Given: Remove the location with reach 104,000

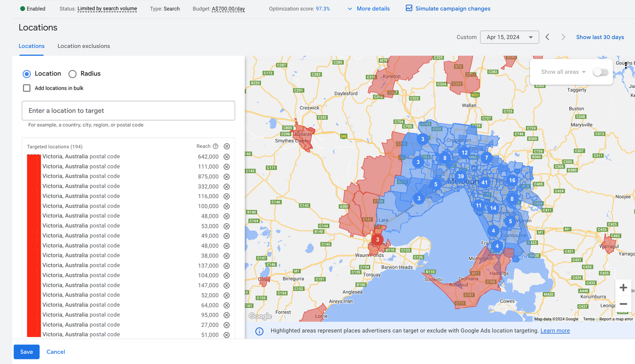Looking at the screenshot, I should [227, 276].
